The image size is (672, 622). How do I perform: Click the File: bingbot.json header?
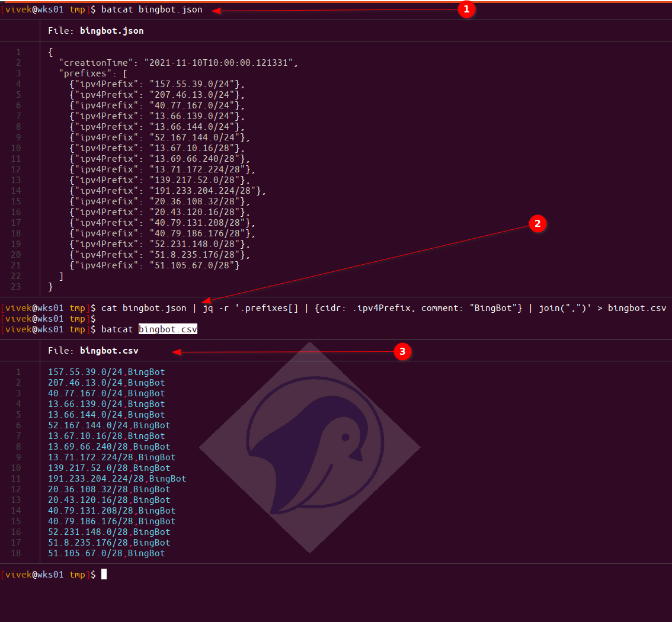coord(96,31)
